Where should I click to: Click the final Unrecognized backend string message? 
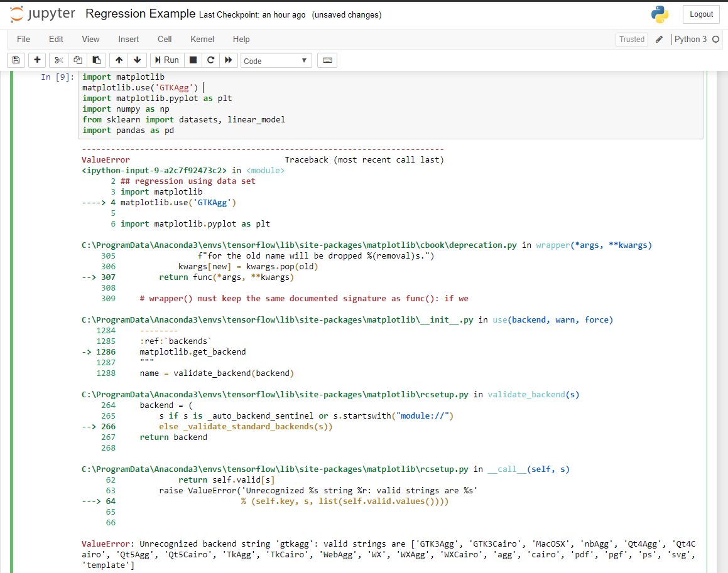click(x=389, y=554)
